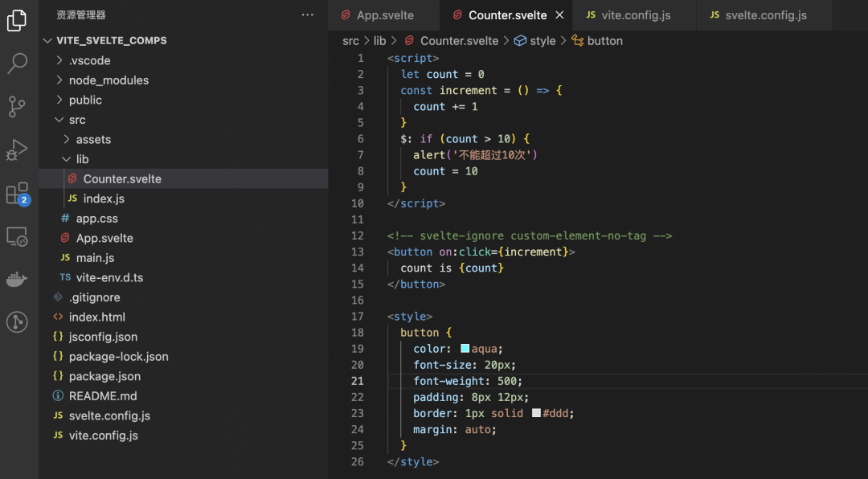This screenshot has height=479, width=868.
Task: Open the #ddd color swatch picker
Action: click(536, 413)
